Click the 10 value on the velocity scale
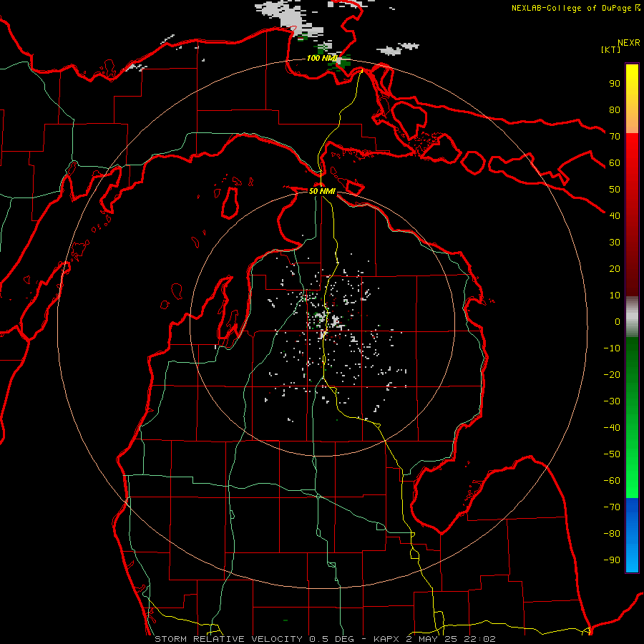 pyautogui.click(x=615, y=296)
